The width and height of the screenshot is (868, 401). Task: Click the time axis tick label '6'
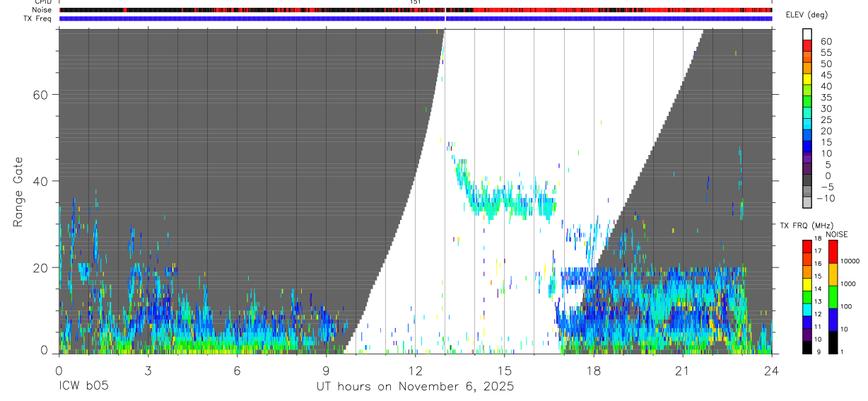tap(237, 371)
